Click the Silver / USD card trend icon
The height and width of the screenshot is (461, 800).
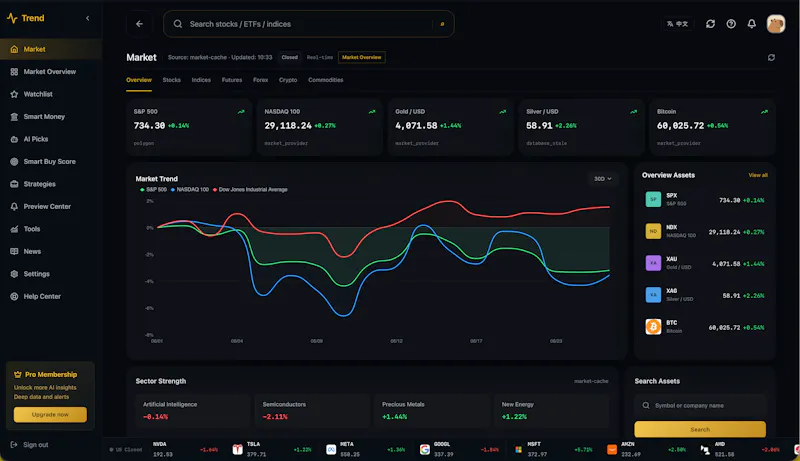pos(633,112)
